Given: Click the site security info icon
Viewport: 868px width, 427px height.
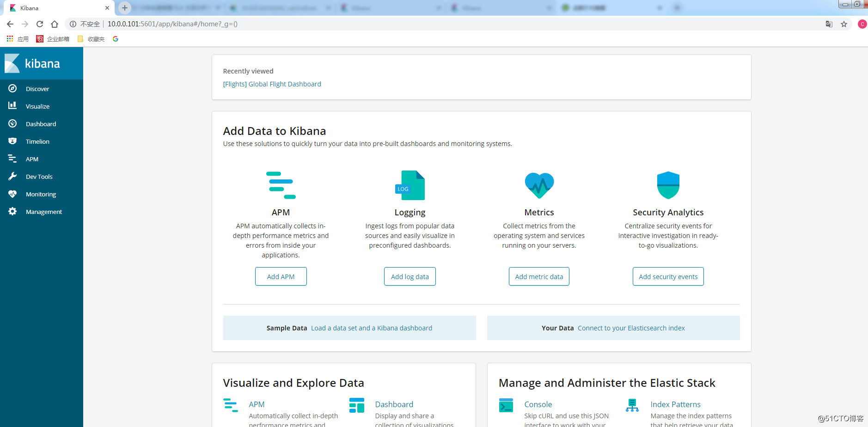Looking at the screenshot, I should 73,24.
